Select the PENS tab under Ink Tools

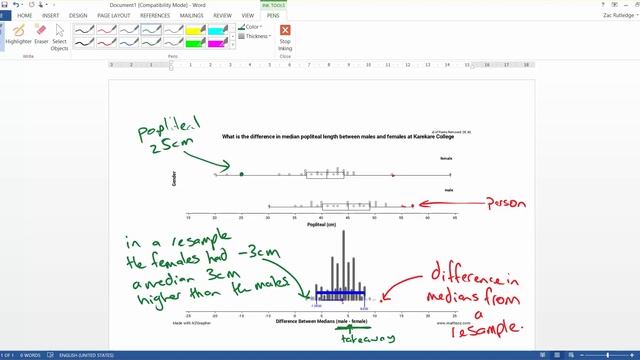[273, 16]
